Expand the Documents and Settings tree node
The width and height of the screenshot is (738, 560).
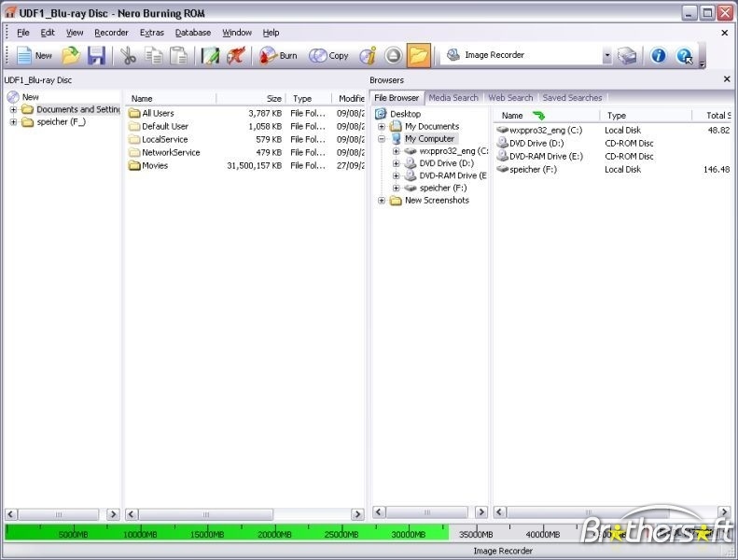14,109
